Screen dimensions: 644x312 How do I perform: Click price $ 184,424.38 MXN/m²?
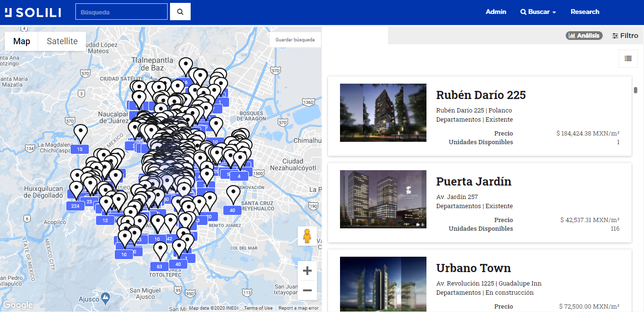click(588, 133)
